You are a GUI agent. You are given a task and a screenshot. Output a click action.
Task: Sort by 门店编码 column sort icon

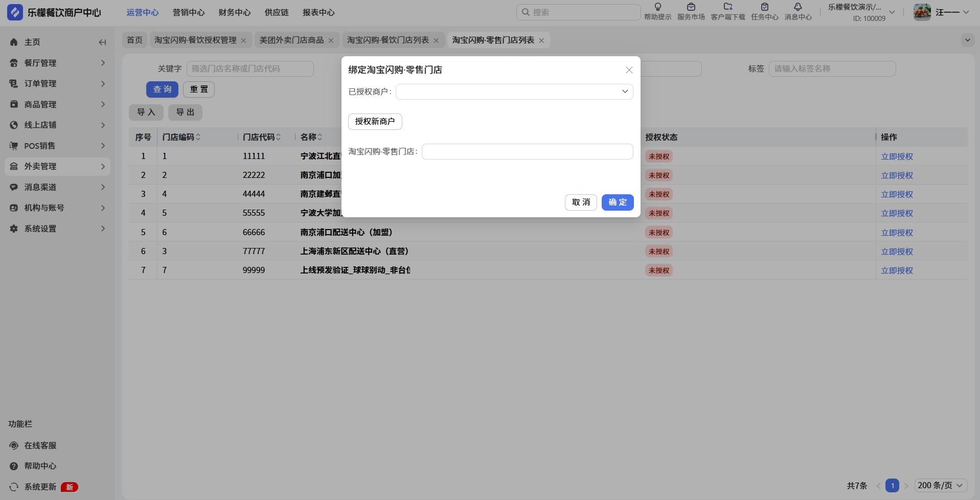click(198, 137)
